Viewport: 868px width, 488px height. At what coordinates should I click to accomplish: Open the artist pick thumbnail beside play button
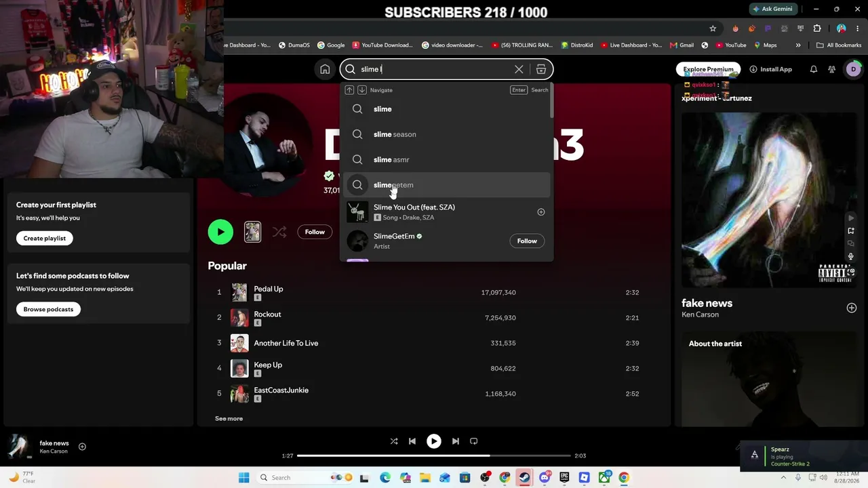click(253, 232)
